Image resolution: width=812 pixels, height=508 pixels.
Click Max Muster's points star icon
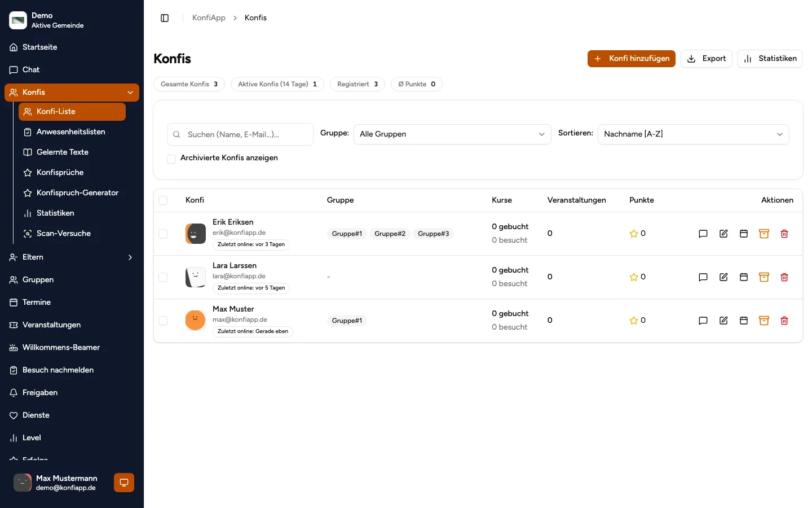pyautogui.click(x=634, y=321)
